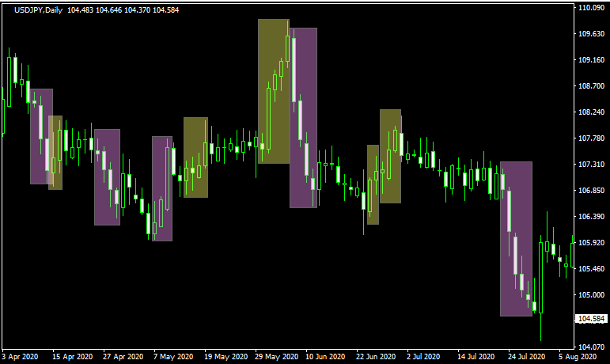
Task: Click the 108.240 price scale label
Action: point(591,112)
